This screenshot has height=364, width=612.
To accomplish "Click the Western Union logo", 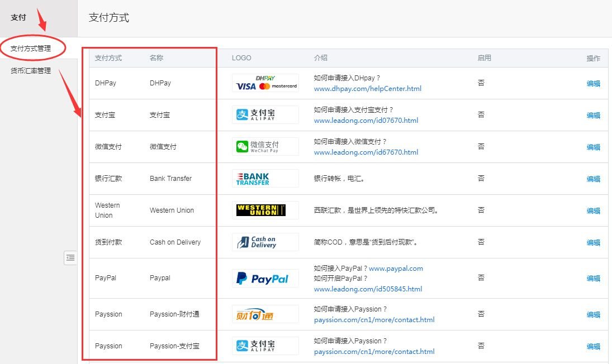I will coord(265,210).
